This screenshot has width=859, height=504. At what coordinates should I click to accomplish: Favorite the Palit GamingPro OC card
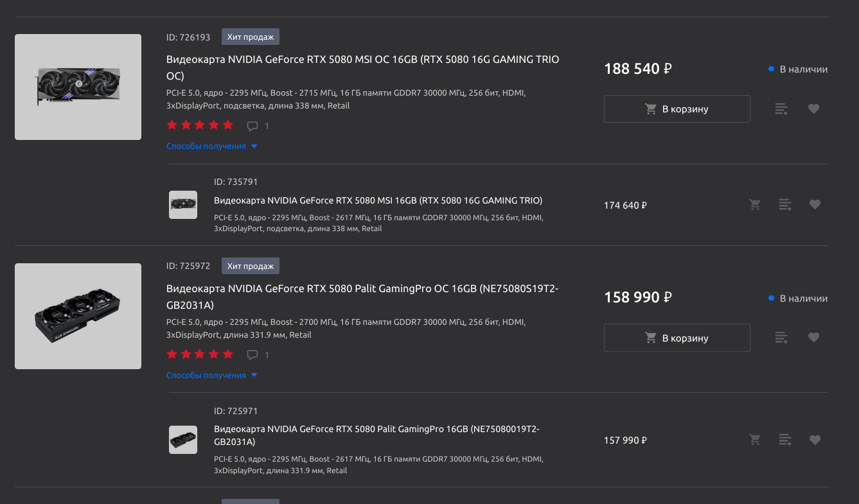(x=813, y=338)
